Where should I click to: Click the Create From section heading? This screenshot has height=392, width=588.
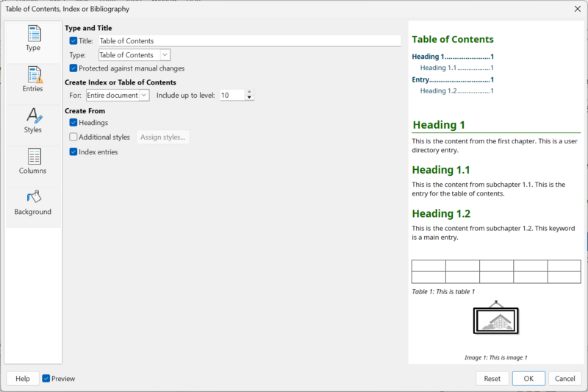point(85,111)
